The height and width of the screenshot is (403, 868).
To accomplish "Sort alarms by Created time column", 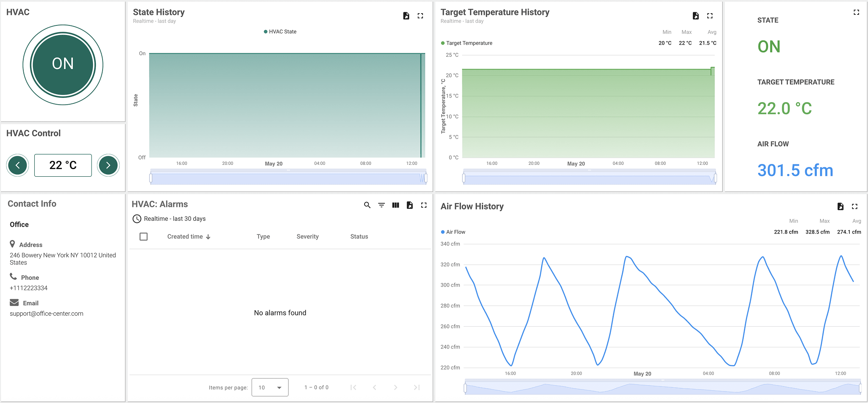I will [x=185, y=236].
